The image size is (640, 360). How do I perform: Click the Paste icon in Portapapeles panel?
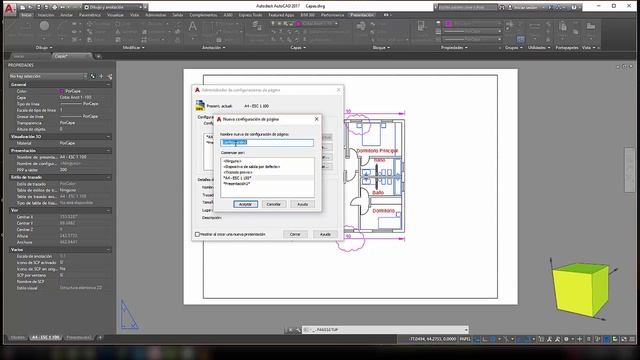coord(563,26)
